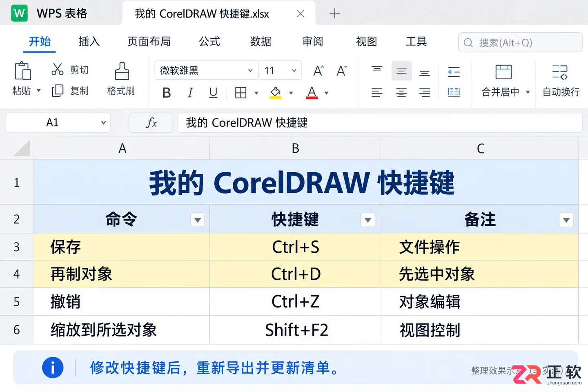Image resolution: width=588 pixels, height=392 pixels.
Task: Select column A header
Action: 122,148
